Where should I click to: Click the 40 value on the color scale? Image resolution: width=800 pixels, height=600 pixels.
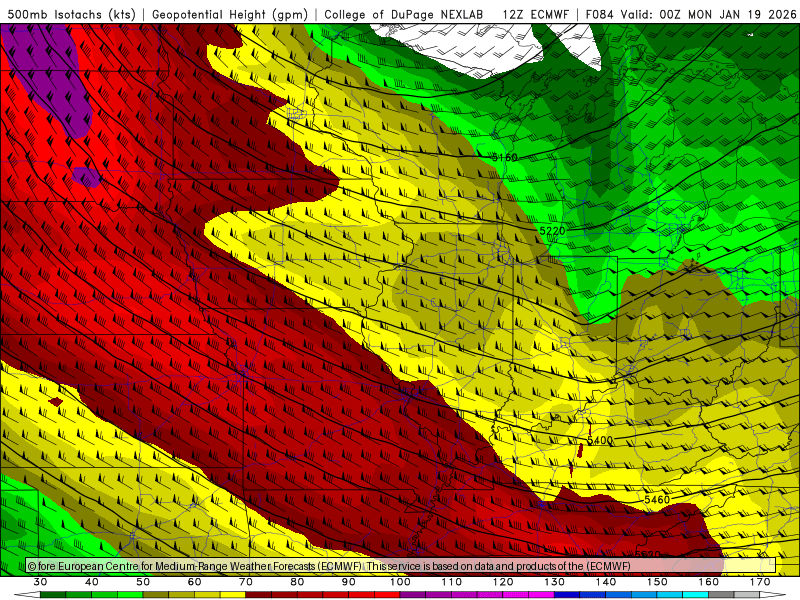coord(92,582)
